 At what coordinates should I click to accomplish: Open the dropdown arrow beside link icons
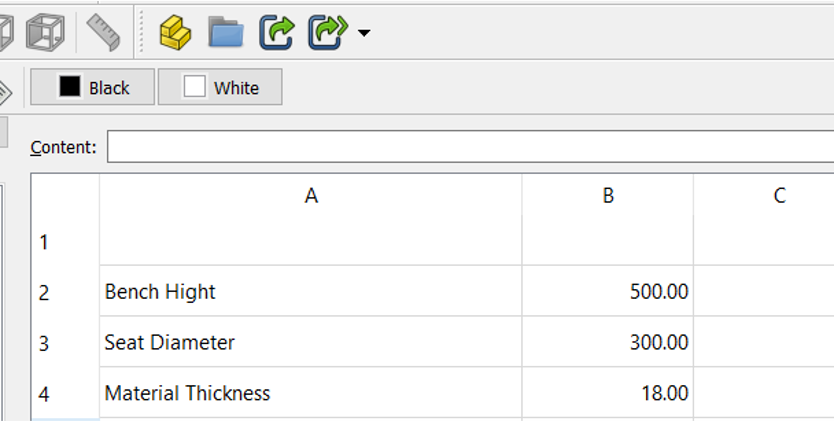(x=364, y=33)
